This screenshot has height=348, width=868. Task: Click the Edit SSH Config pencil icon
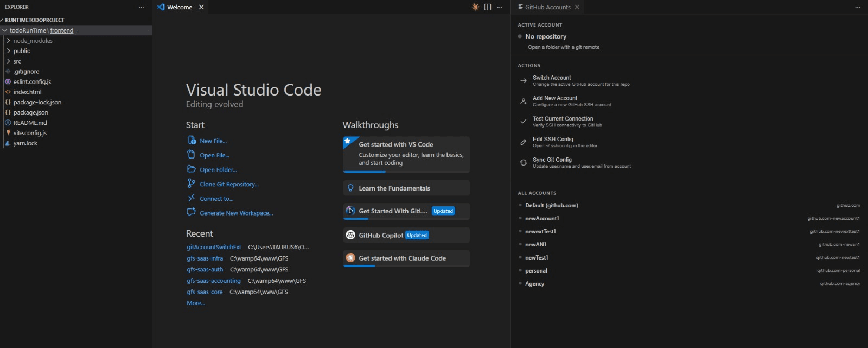(523, 142)
